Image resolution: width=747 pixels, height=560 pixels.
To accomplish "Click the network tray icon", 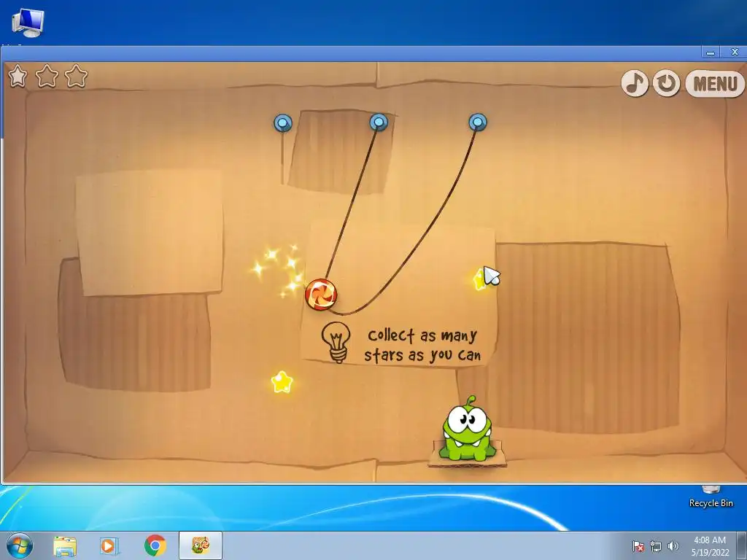I will pyautogui.click(x=656, y=546).
